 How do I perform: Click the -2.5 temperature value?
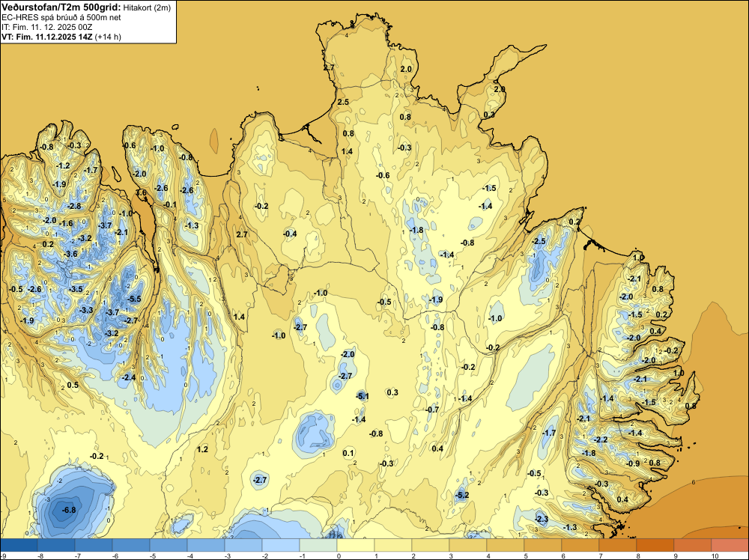(x=539, y=241)
